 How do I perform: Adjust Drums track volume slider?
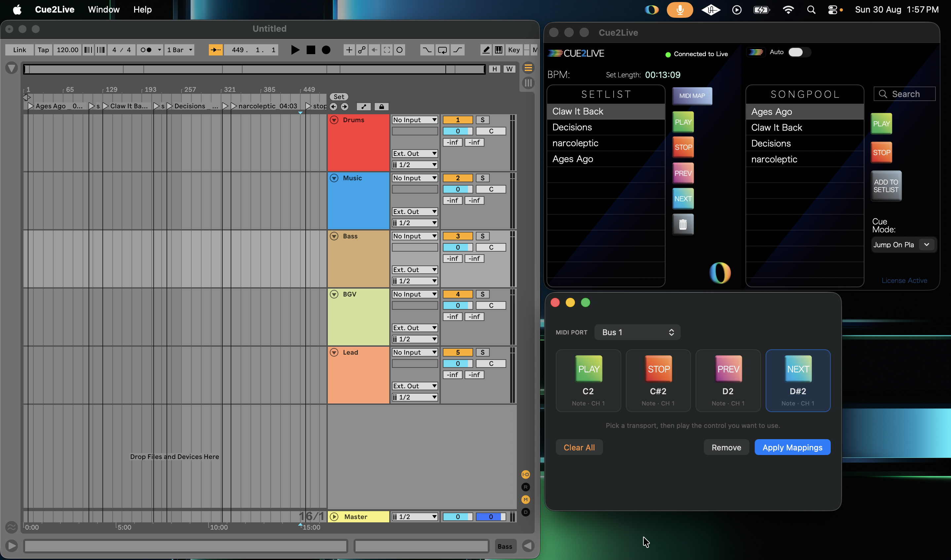[x=458, y=131]
